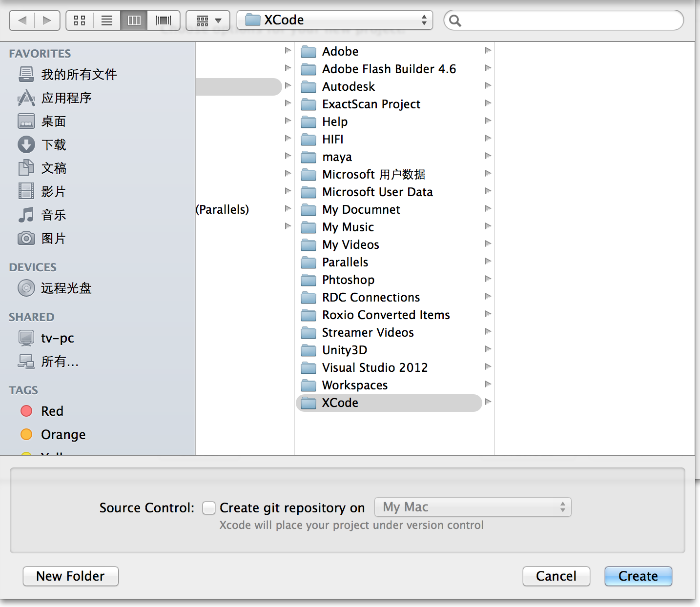This screenshot has height=607, width=700.
Task: Open the XCode path location popup
Action: tap(335, 20)
